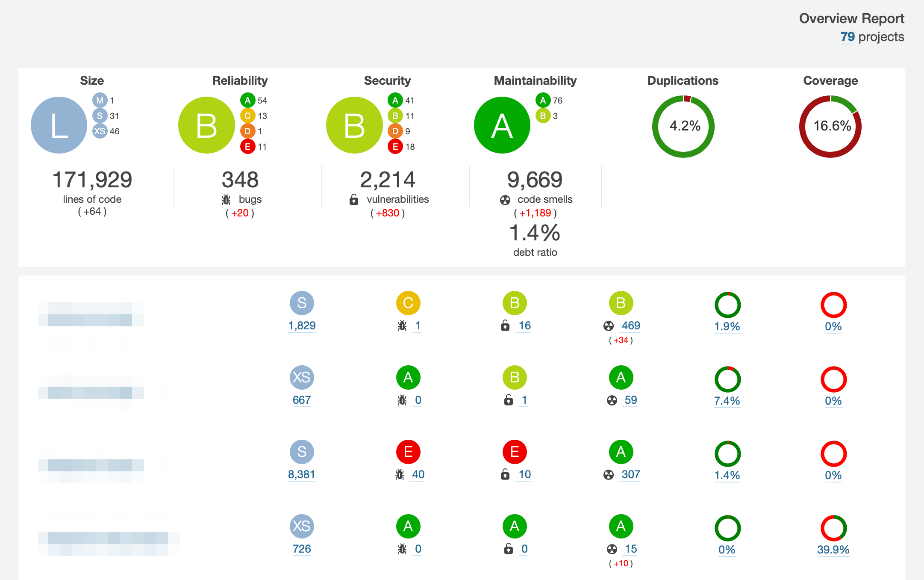Click the small S size badge with 31
This screenshot has height=580, width=924.
(x=100, y=116)
